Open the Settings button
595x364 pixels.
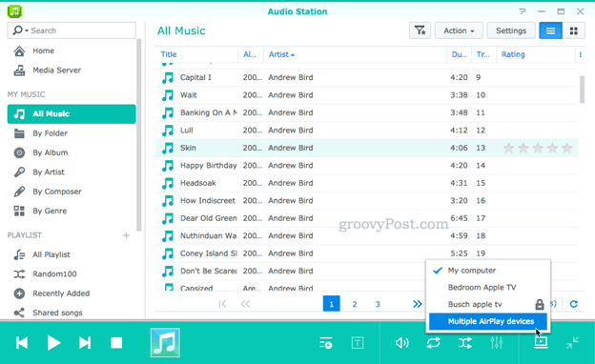(511, 30)
